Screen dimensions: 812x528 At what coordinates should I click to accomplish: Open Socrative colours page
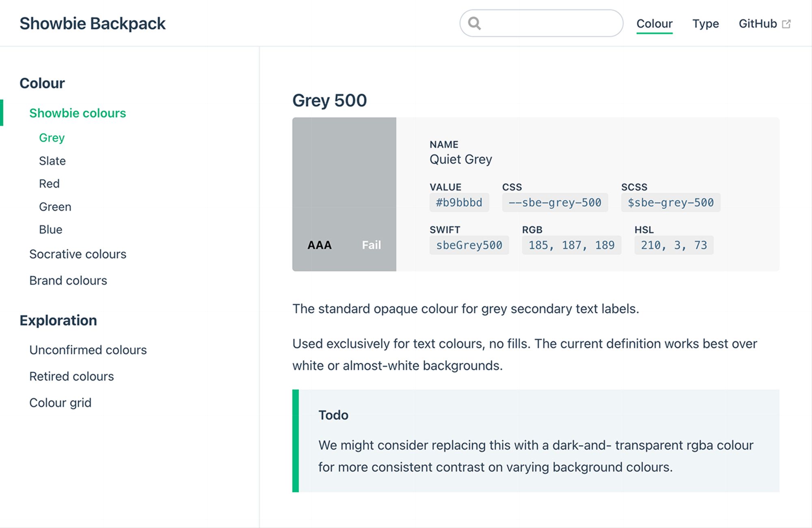[78, 254]
